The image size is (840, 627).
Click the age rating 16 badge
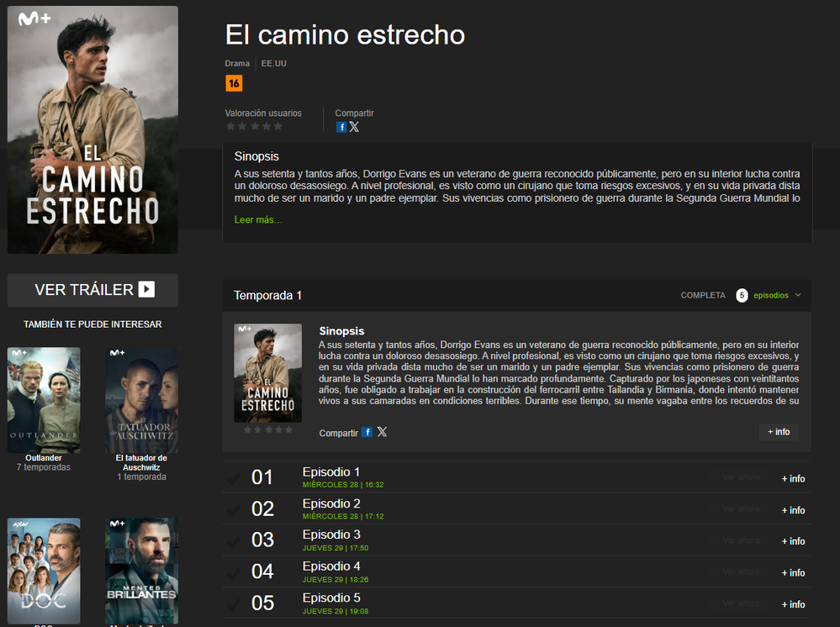click(234, 83)
